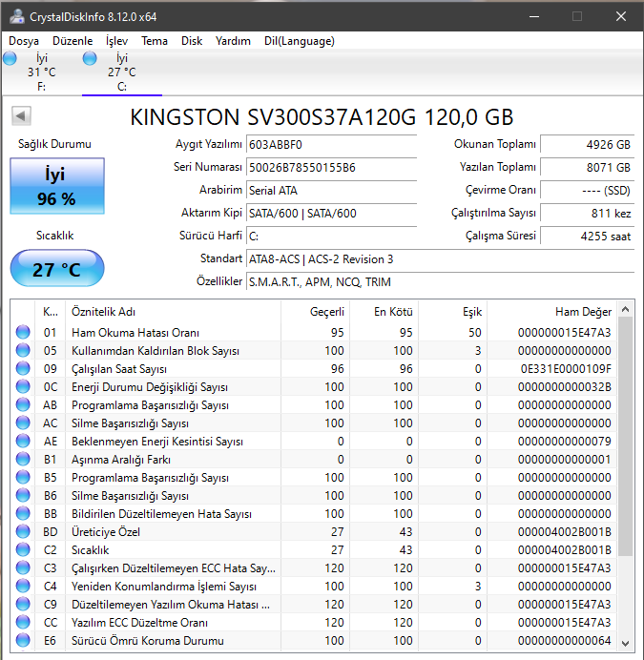This screenshot has width=644, height=660.
Task: Open the İşlev menu
Action: point(116,41)
